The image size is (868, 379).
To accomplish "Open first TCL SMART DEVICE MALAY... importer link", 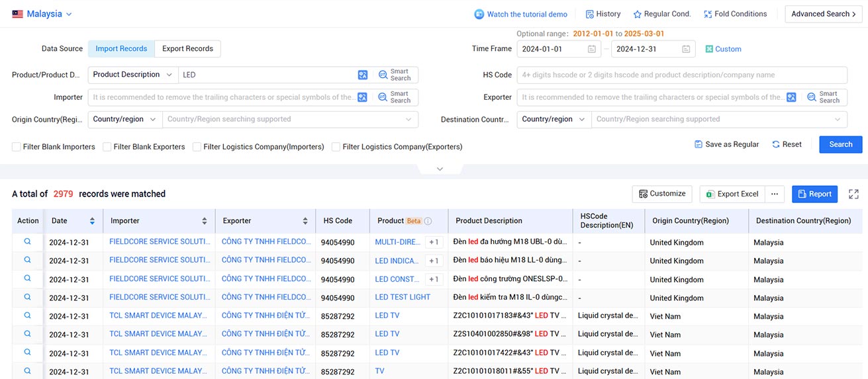I will click(160, 316).
